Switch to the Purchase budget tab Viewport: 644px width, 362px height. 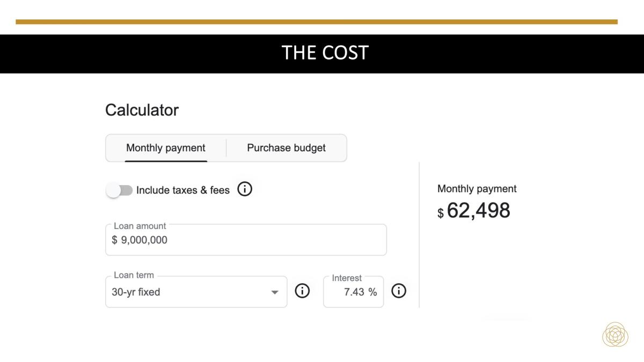pos(286,148)
